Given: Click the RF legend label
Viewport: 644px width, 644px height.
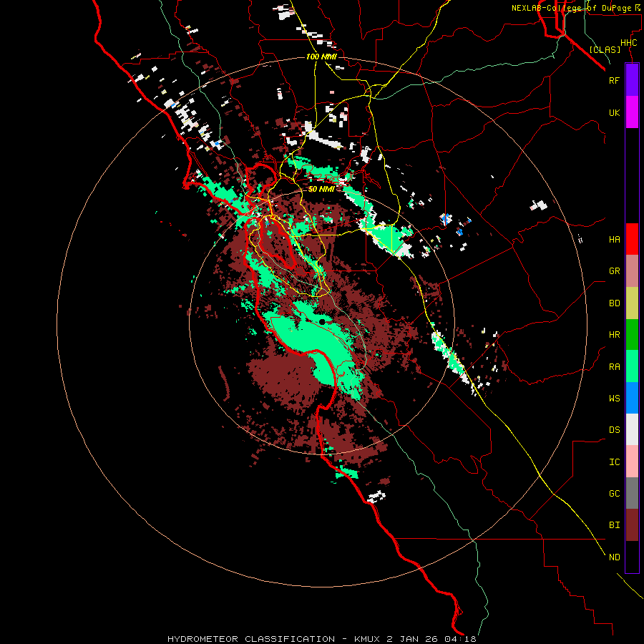Looking at the screenshot, I should point(614,80).
